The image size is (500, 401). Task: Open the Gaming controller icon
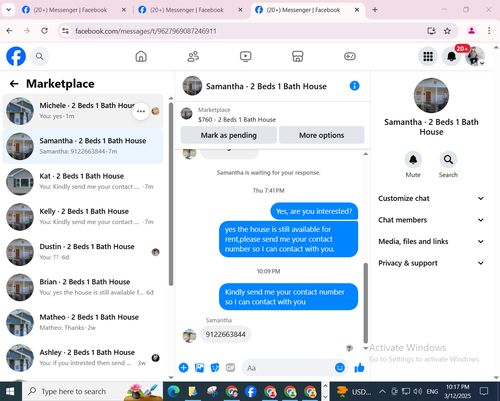(350, 56)
